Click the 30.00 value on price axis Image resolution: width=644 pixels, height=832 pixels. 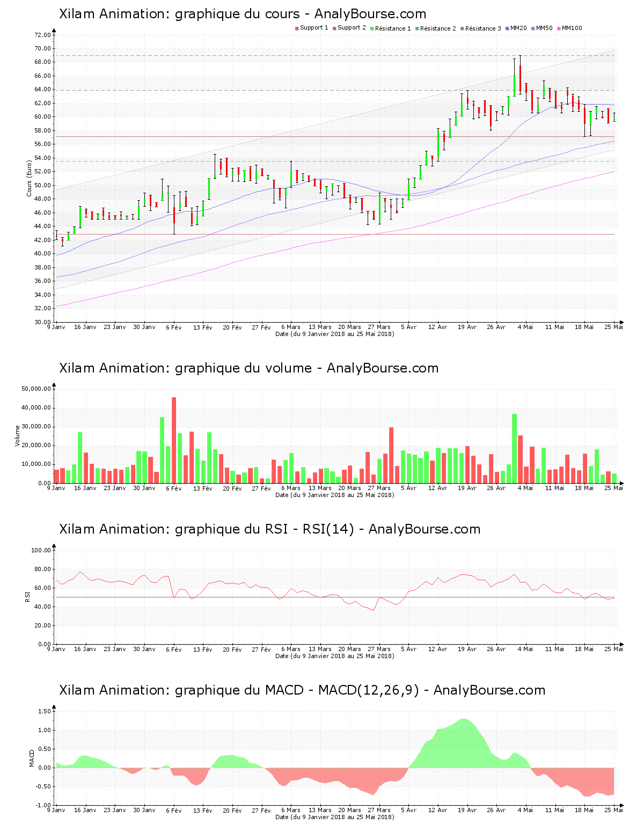(42, 322)
